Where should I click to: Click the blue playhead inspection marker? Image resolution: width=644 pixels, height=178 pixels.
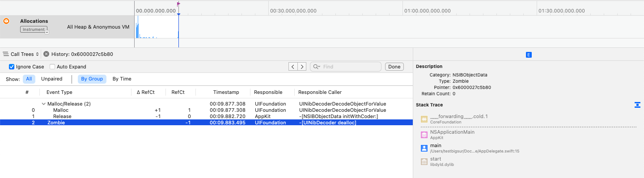click(x=178, y=15)
